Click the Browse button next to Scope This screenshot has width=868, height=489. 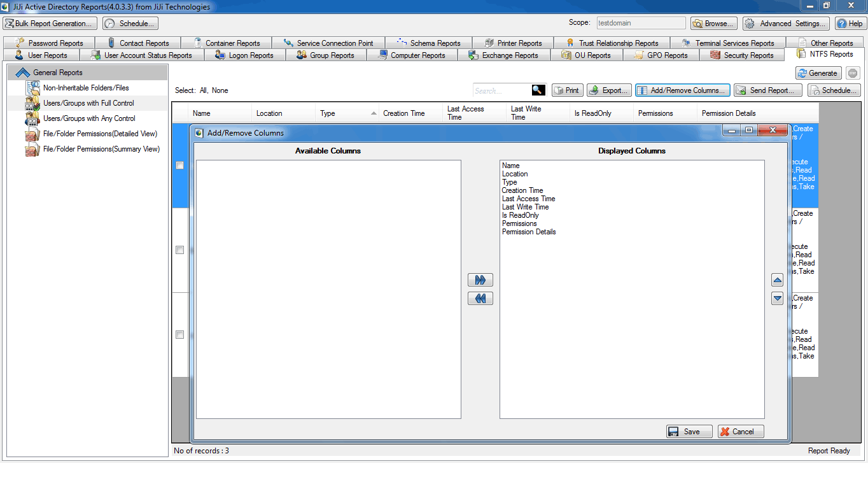tap(714, 24)
